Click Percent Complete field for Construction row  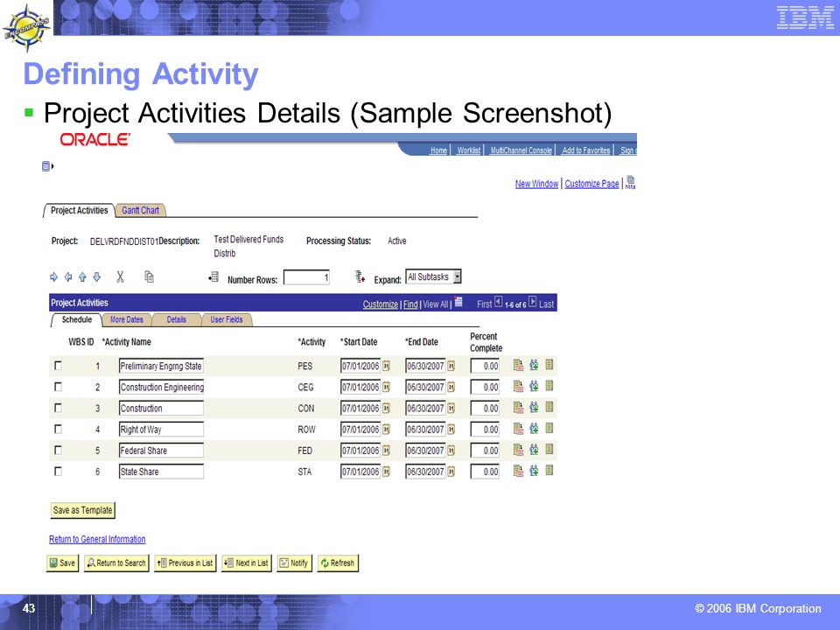coord(485,409)
